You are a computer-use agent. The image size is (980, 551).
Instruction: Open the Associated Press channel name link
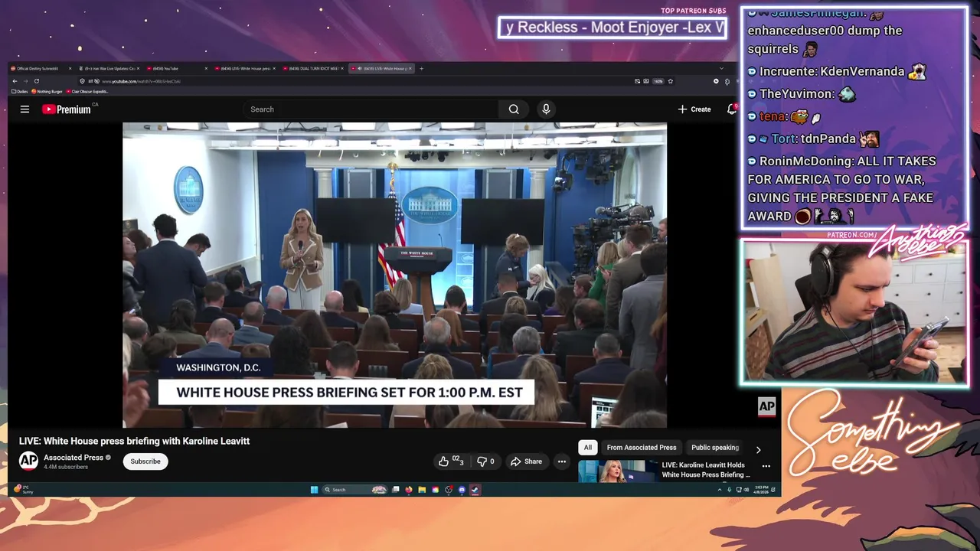coord(73,458)
